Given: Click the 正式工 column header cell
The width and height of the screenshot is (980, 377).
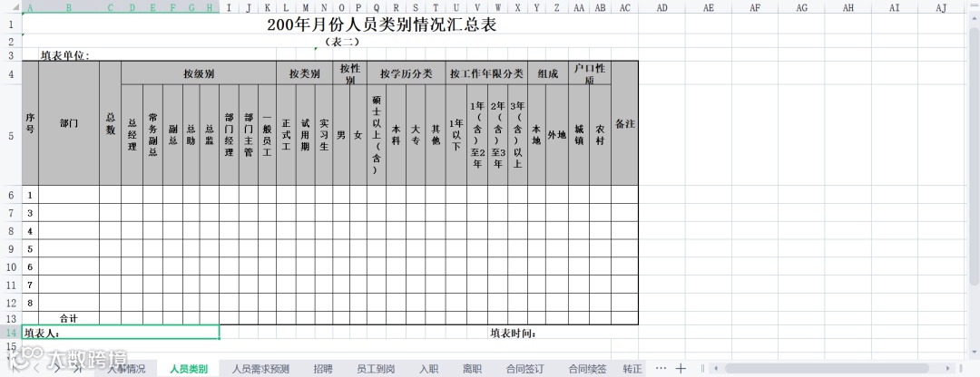Looking at the screenshot, I should pyautogui.click(x=286, y=135).
